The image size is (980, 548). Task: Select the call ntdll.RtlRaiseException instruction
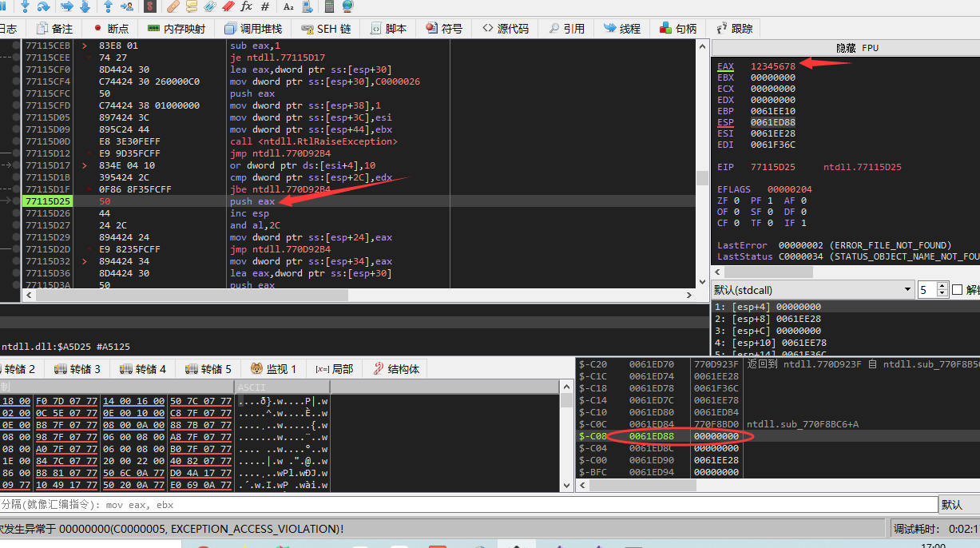[313, 141]
